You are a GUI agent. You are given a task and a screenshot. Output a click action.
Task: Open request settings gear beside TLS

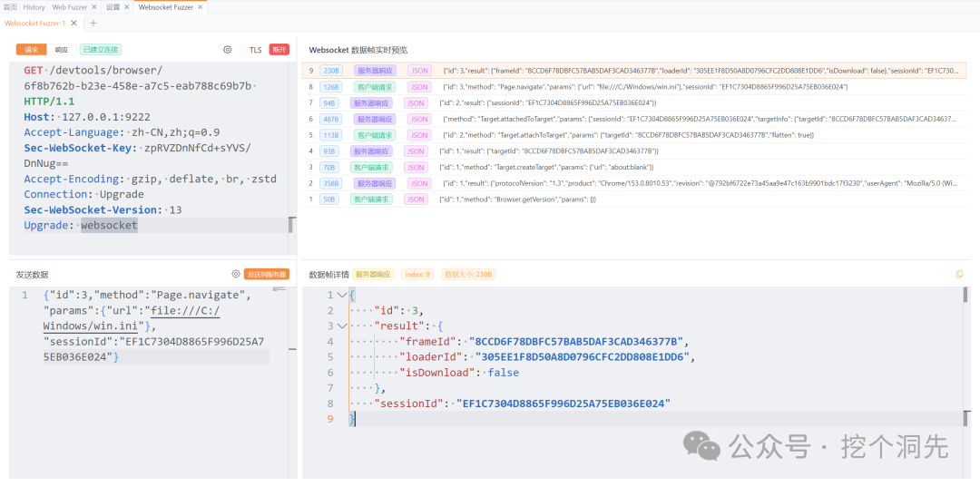(x=228, y=49)
